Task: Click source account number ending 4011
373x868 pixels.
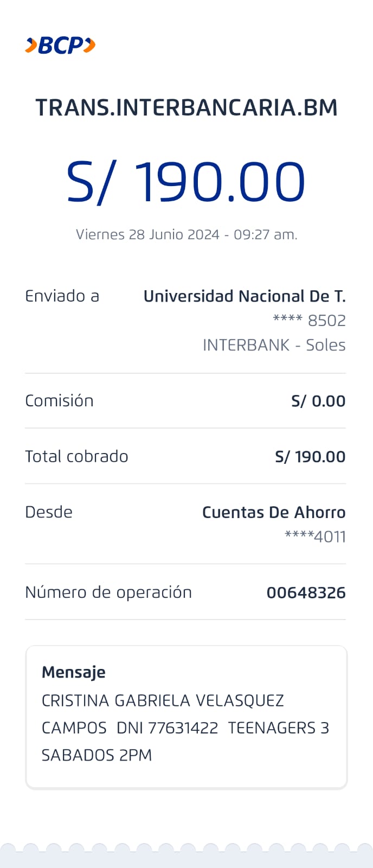Action: point(315,537)
